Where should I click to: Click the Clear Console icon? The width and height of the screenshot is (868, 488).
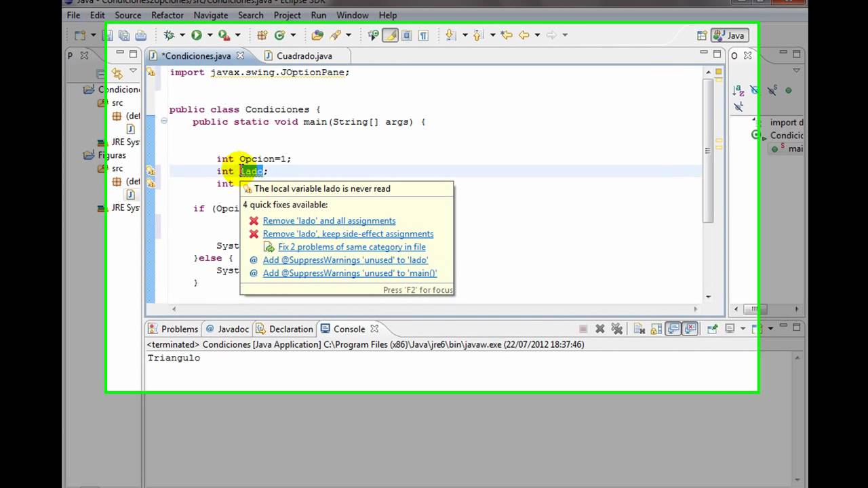639,329
